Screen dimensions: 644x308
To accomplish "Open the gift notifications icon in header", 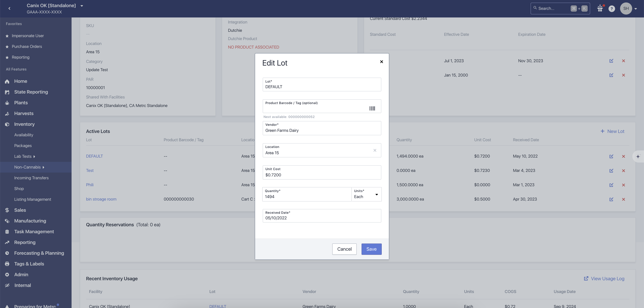I will [600, 9].
